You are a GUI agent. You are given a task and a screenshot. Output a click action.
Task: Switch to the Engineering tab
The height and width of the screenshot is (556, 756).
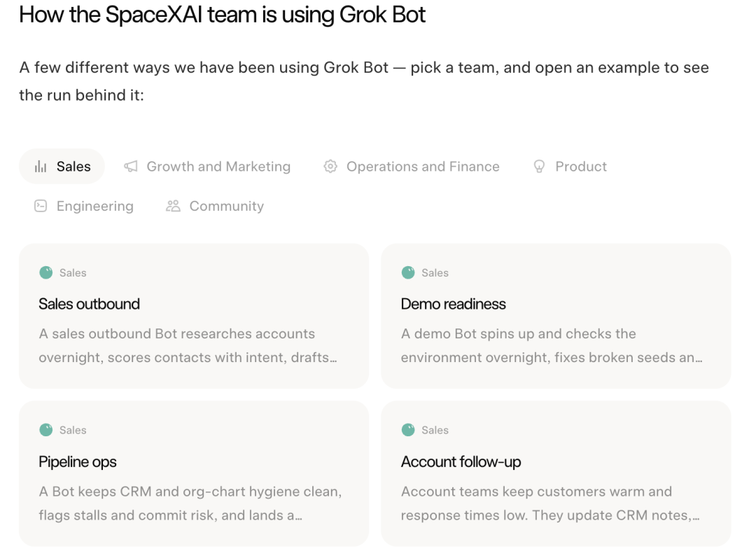coord(84,206)
